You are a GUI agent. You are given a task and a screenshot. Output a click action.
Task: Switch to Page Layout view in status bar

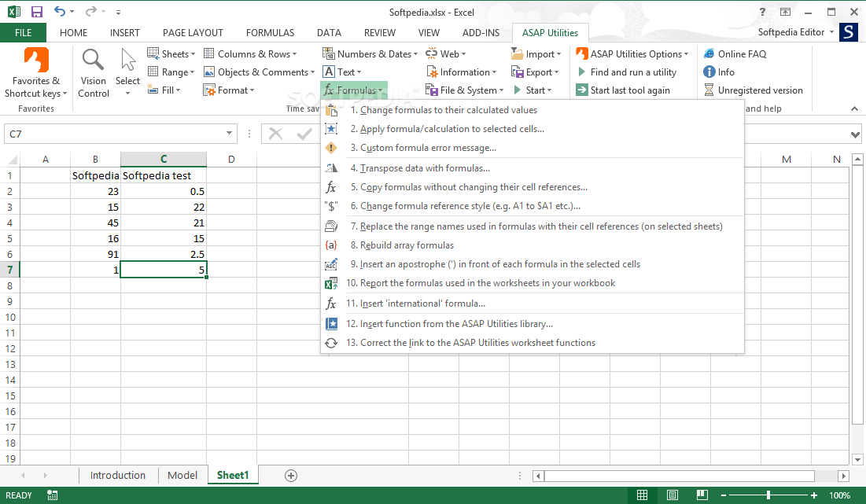673,495
